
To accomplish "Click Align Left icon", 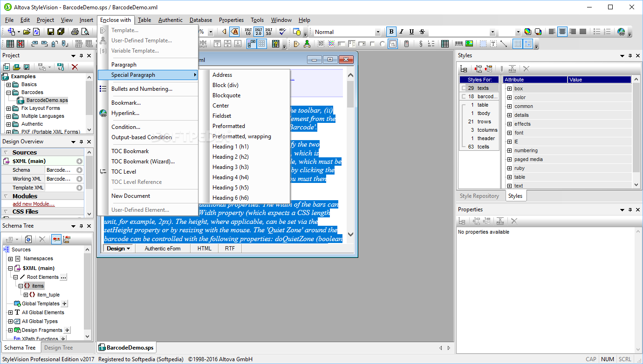I will (552, 32).
